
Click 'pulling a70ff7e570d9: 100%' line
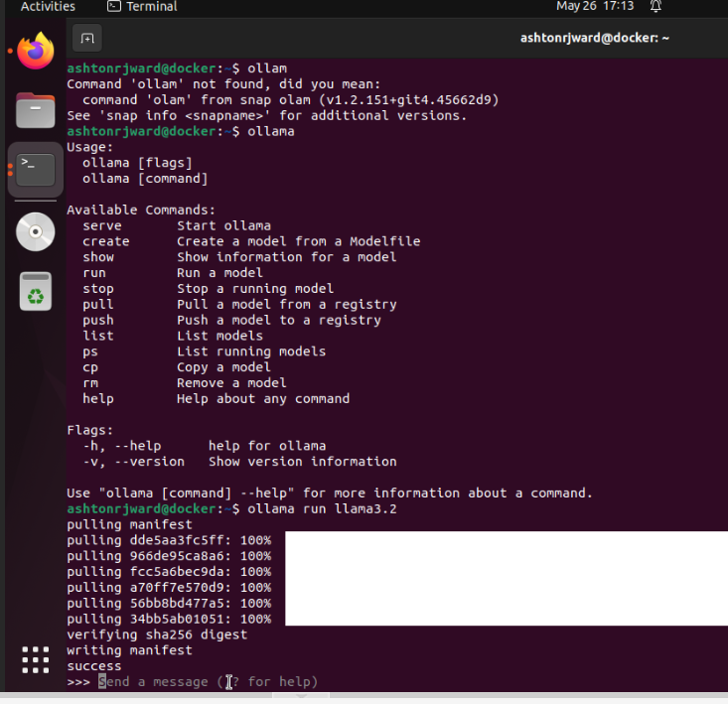[169, 588]
